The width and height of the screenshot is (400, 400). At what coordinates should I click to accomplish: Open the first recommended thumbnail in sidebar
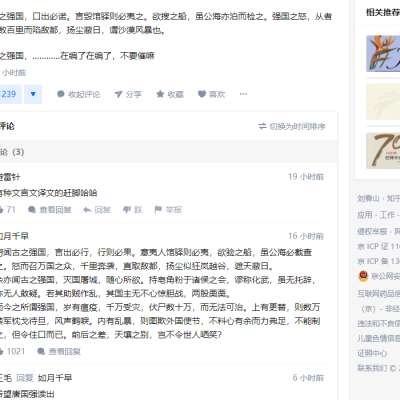tap(383, 53)
